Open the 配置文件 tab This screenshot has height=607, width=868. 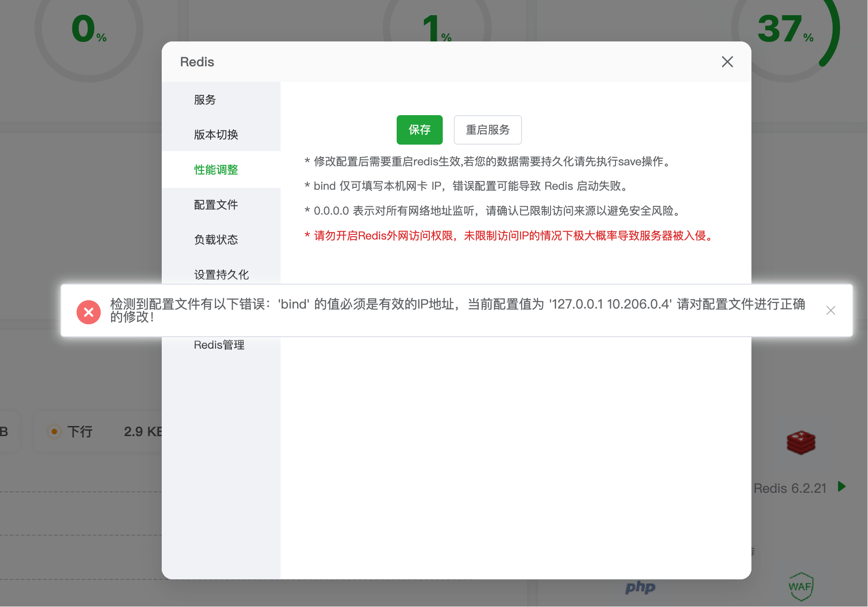pyautogui.click(x=221, y=204)
